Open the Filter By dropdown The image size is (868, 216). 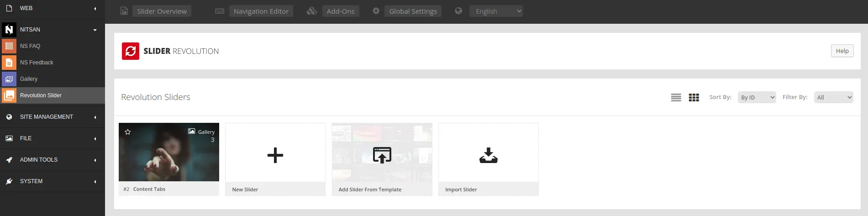pos(834,97)
